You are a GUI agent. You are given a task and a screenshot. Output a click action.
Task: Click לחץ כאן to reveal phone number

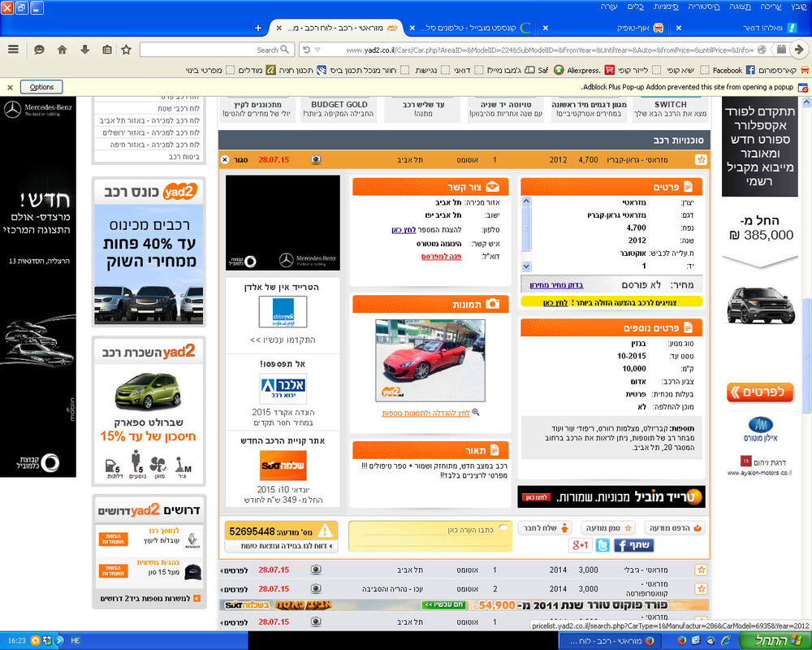404,230
